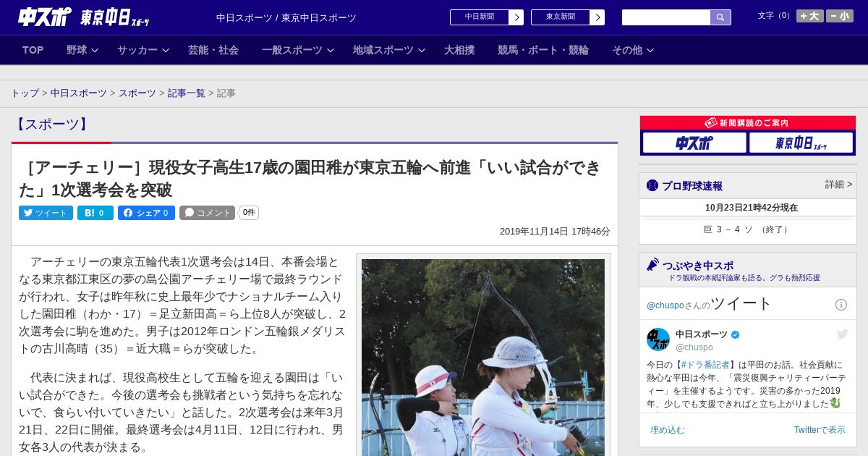Expand the 地域スポーツ dropdown menu
This screenshot has width=868, height=456.
388,50
